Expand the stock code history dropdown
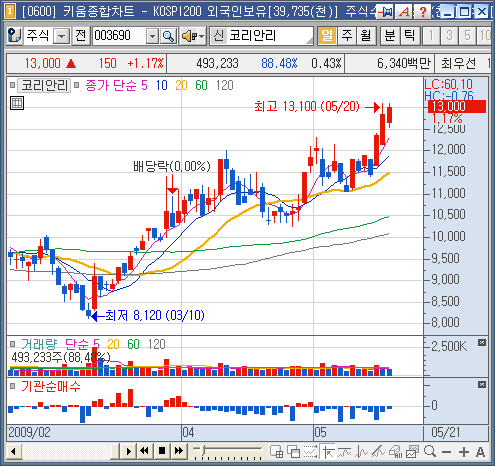Image resolution: width=495 pixels, height=466 pixels. [152, 36]
